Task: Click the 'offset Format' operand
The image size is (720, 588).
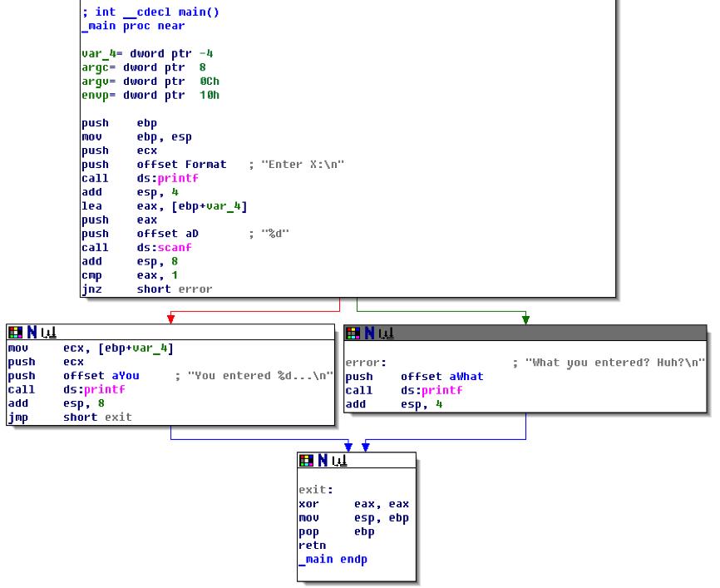Action: (181, 165)
